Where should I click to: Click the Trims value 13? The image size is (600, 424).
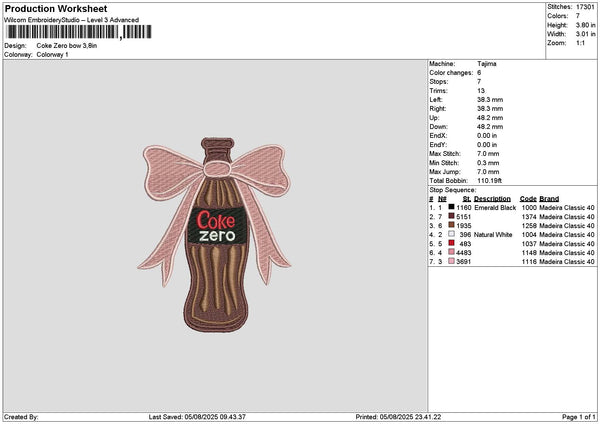point(481,91)
